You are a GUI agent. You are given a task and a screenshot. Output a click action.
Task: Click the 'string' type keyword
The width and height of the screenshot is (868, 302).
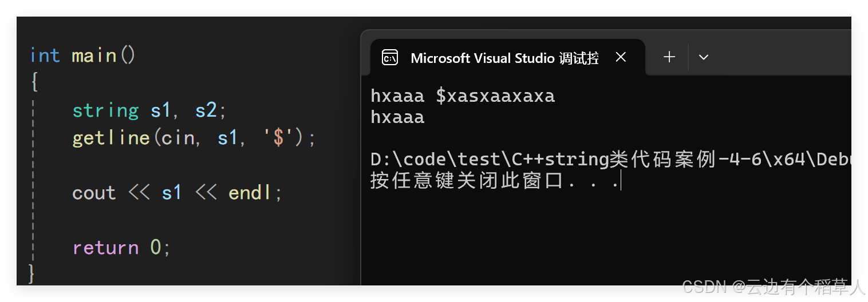coord(105,110)
